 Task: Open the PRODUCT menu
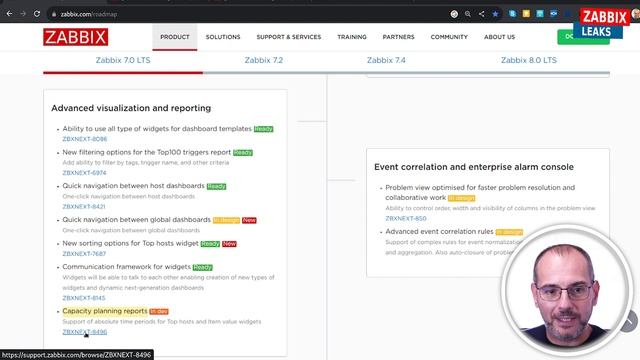click(175, 37)
